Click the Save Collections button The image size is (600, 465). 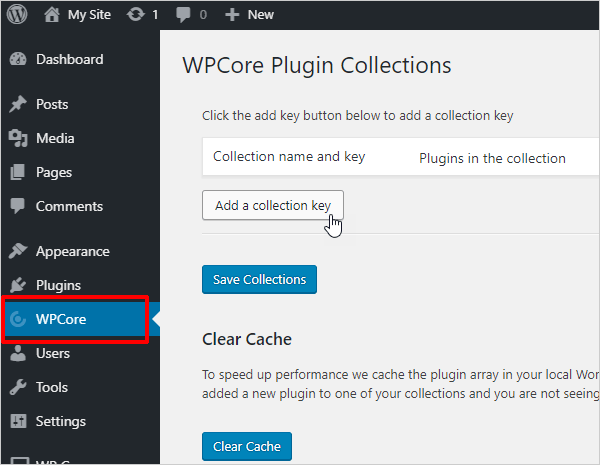pyautogui.click(x=259, y=279)
